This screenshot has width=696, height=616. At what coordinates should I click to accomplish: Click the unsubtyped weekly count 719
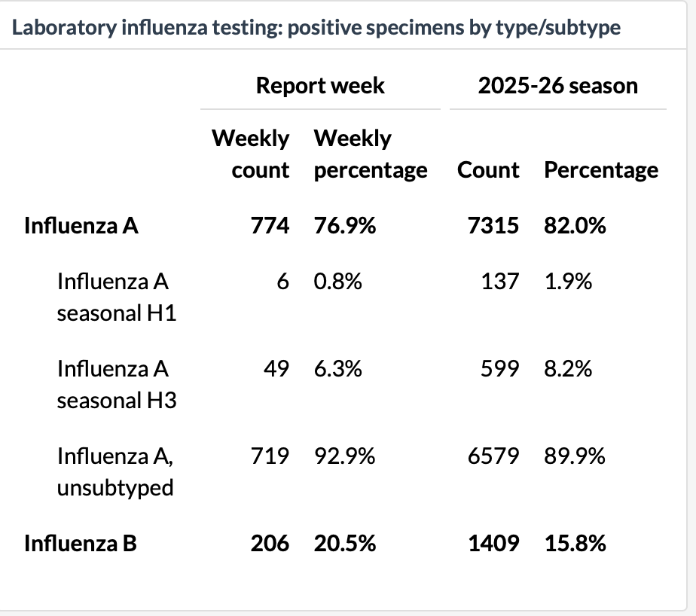(x=270, y=456)
